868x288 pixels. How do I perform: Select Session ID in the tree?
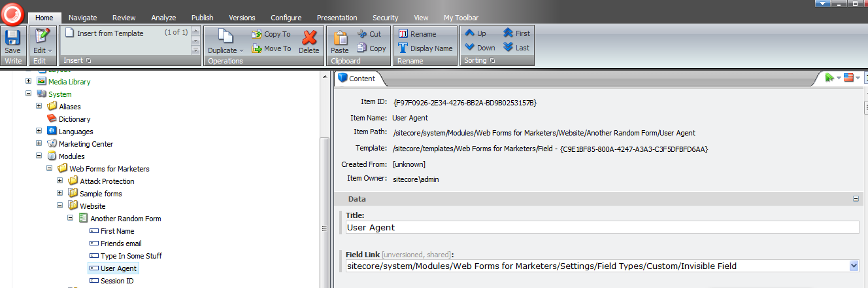(117, 281)
